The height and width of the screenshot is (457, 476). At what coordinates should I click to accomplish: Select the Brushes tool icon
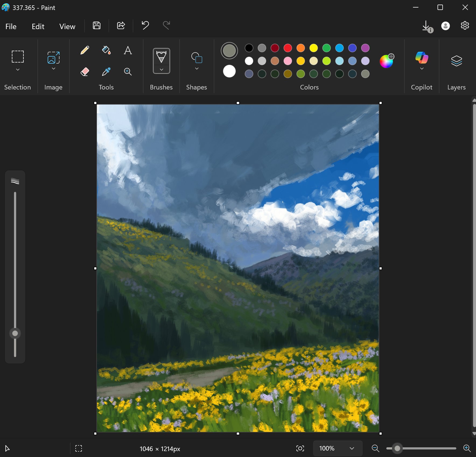pyautogui.click(x=161, y=56)
